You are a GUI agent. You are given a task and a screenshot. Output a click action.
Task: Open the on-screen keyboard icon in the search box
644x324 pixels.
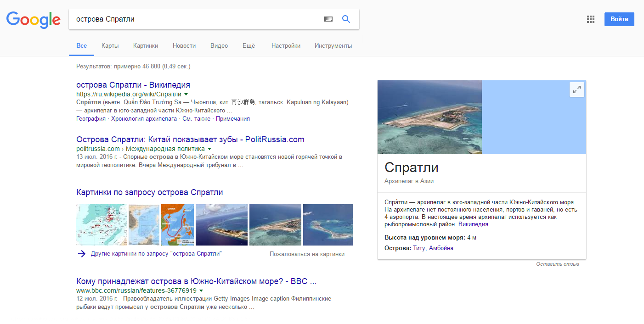328,19
